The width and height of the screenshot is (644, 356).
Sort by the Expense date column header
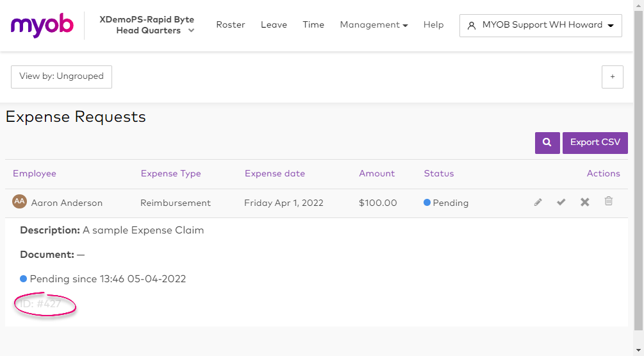click(275, 173)
